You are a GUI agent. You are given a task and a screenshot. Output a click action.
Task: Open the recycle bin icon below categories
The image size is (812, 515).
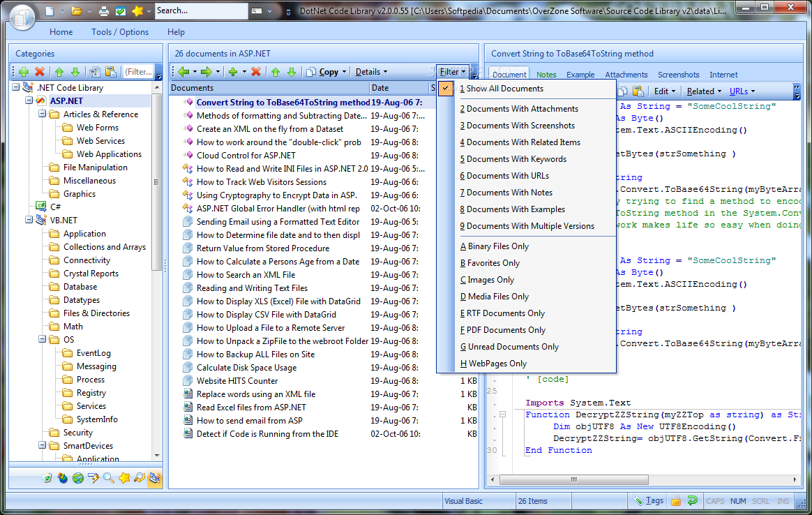(47, 478)
